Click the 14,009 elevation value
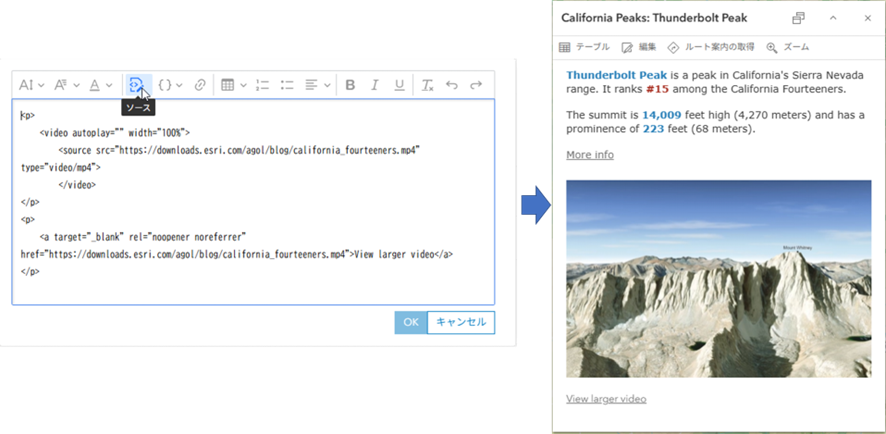886x434 pixels. pos(661,115)
